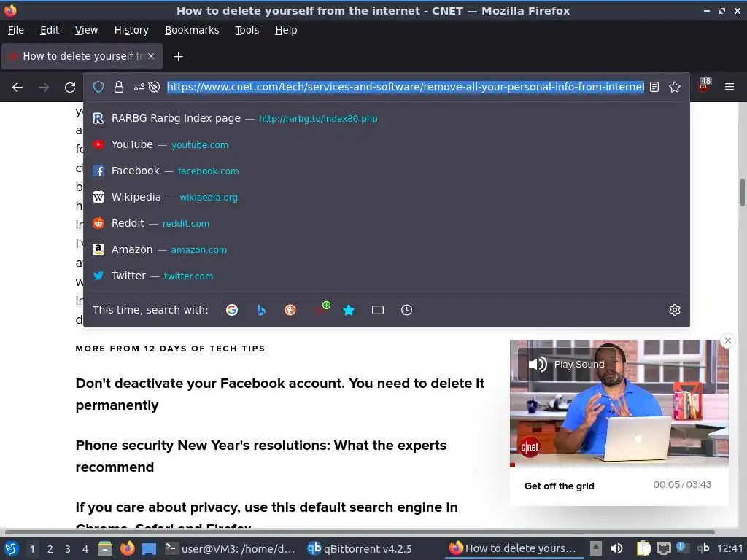Open 'Phone security New Year's resolutions' article
The width and height of the screenshot is (747, 560).
[x=261, y=456]
